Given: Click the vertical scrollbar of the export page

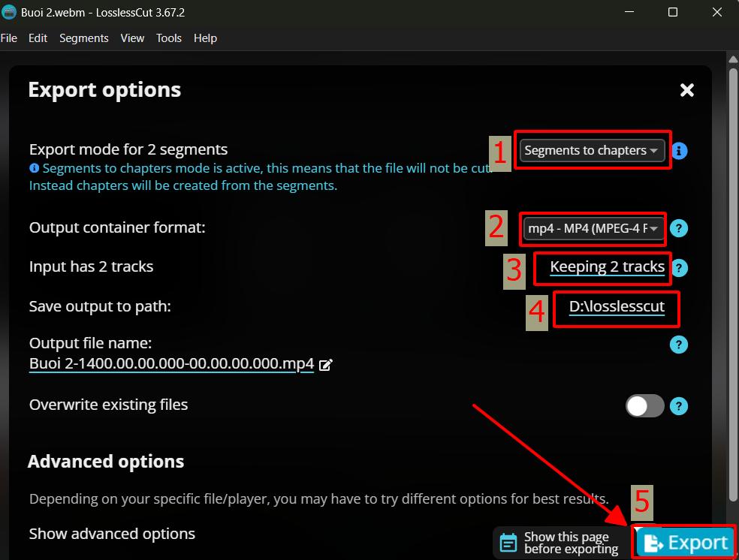Looking at the screenshot, I should click(x=732, y=285).
